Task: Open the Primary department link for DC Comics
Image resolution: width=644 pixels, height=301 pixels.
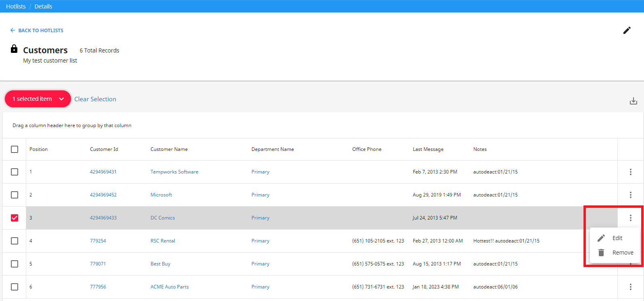Action: (x=260, y=218)
